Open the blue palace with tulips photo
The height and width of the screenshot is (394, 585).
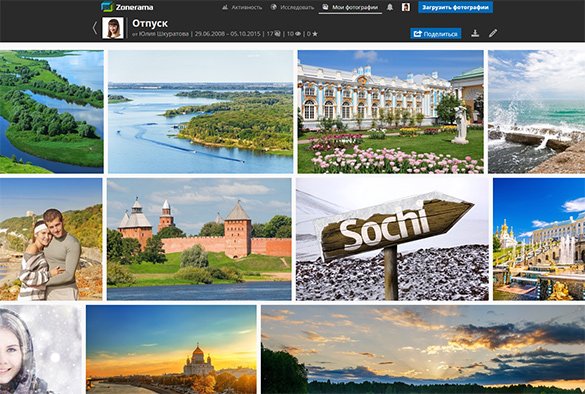[391, 112]
